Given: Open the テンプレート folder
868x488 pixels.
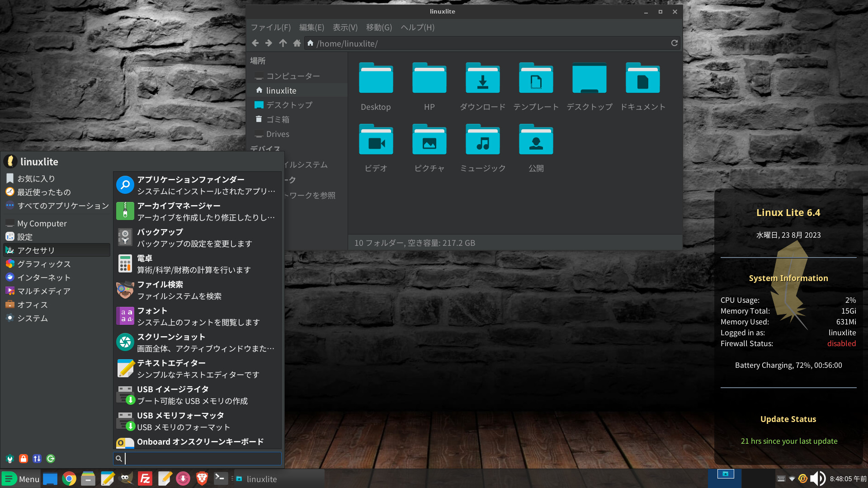Looking at the screenshot, I should pyautogui.click(x=536, y=87).
